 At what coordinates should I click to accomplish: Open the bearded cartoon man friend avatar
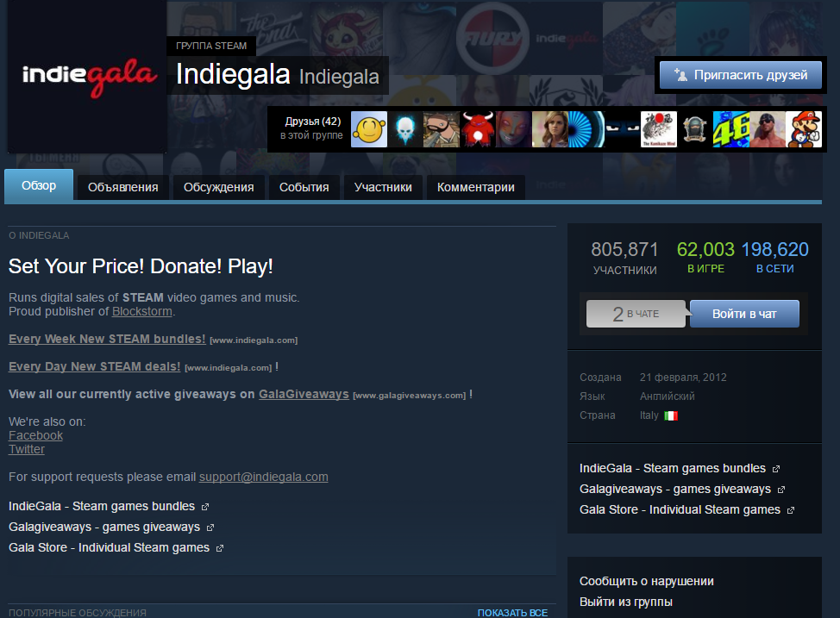pos(442,129)
